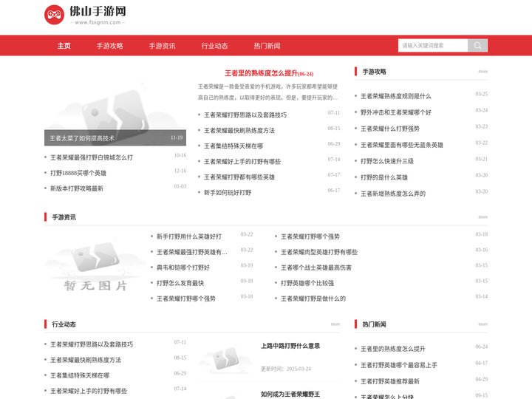The height and width of the screenshot is (399, 532).
Task: Open article 王者荣耀熟练度规则是什么
Action: tap(395, 96)
